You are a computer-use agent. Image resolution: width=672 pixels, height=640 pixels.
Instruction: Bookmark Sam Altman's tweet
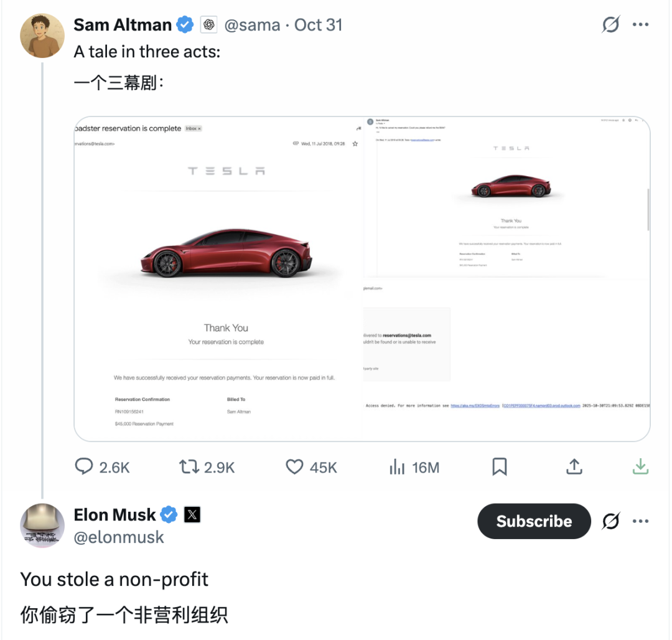(x=499, y=467)
